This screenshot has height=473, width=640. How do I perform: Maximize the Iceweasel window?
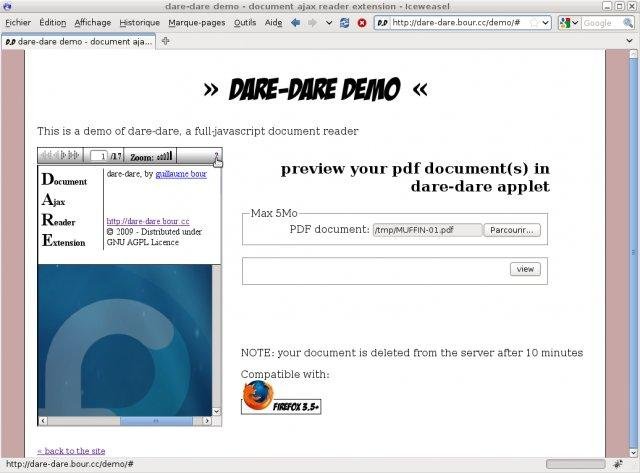pos(619,6)
